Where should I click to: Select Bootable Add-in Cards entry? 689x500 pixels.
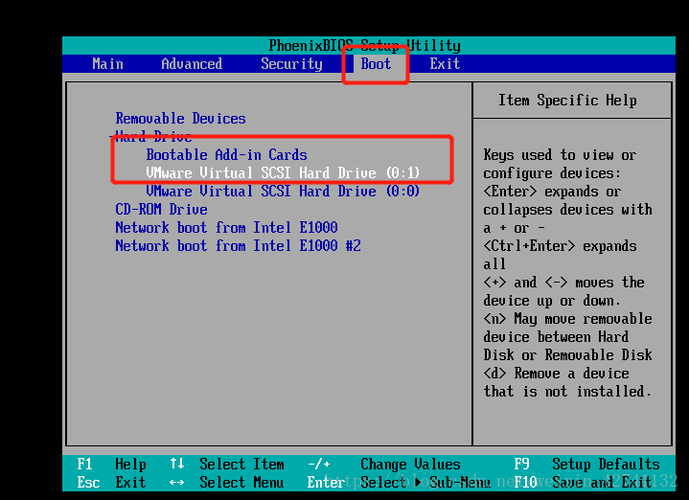pos(227,155)
